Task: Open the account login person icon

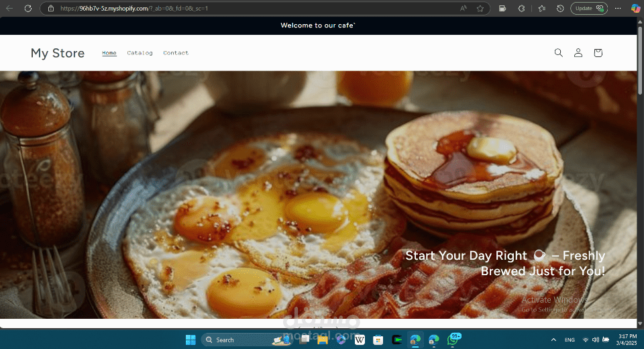Action: [578, 52]
